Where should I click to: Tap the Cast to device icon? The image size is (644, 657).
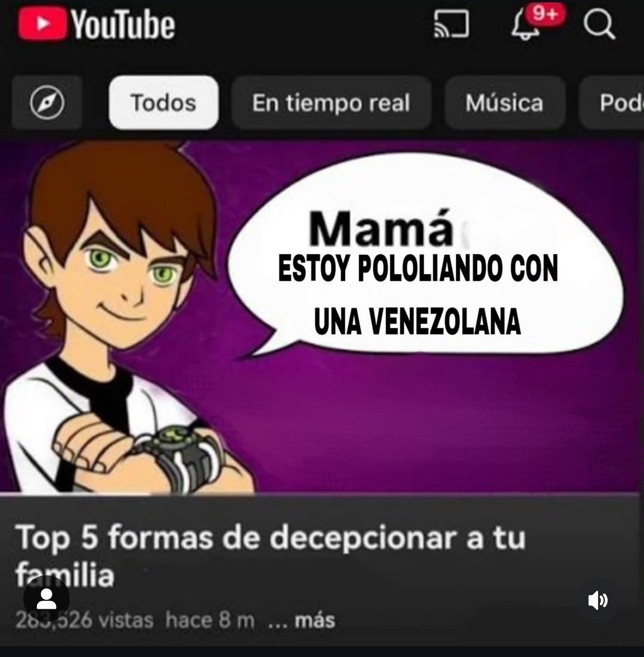pos(451,24)
